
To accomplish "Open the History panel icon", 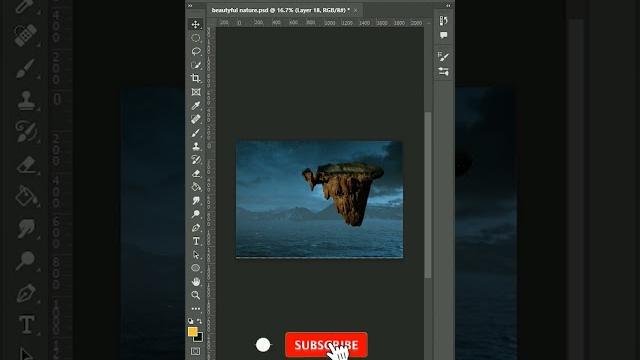I will pos(444,20).
